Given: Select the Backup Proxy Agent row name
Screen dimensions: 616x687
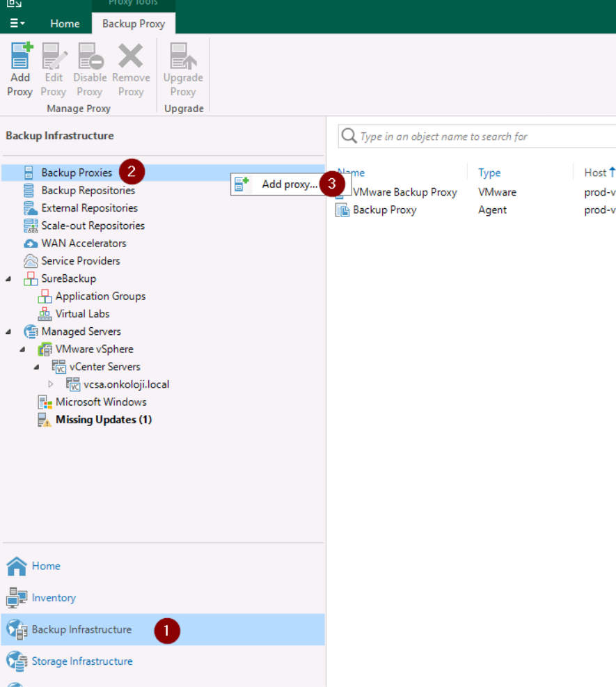Looking at the screenshot, I should click(385, 210).
